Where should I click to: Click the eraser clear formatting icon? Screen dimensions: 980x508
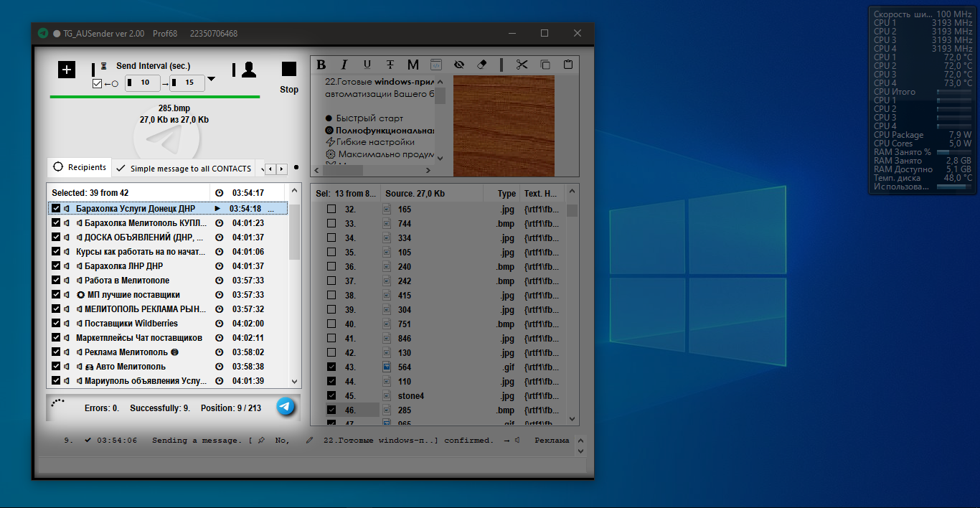pyautogui.click(x=481, y=65)
